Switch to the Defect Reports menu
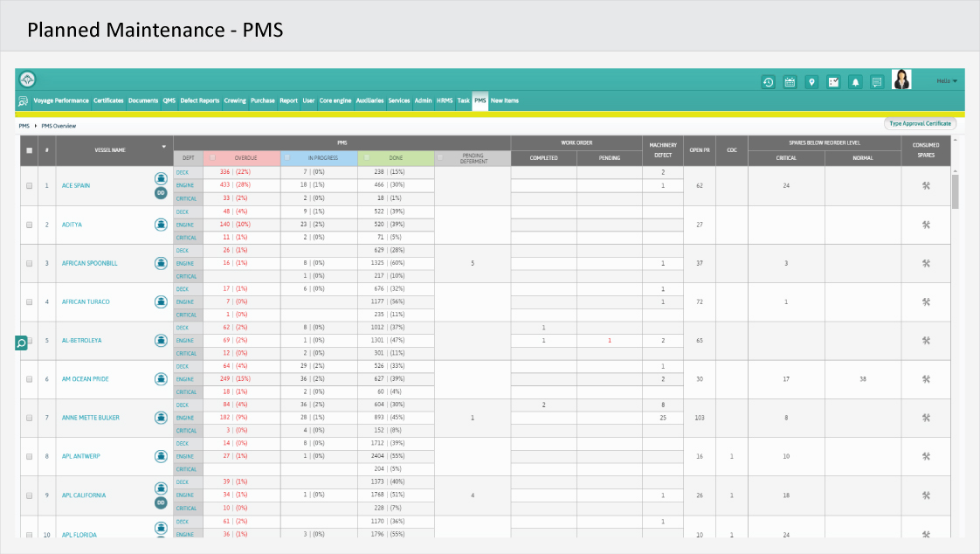This screenshot has width=980, height=554. pos(199,100)
